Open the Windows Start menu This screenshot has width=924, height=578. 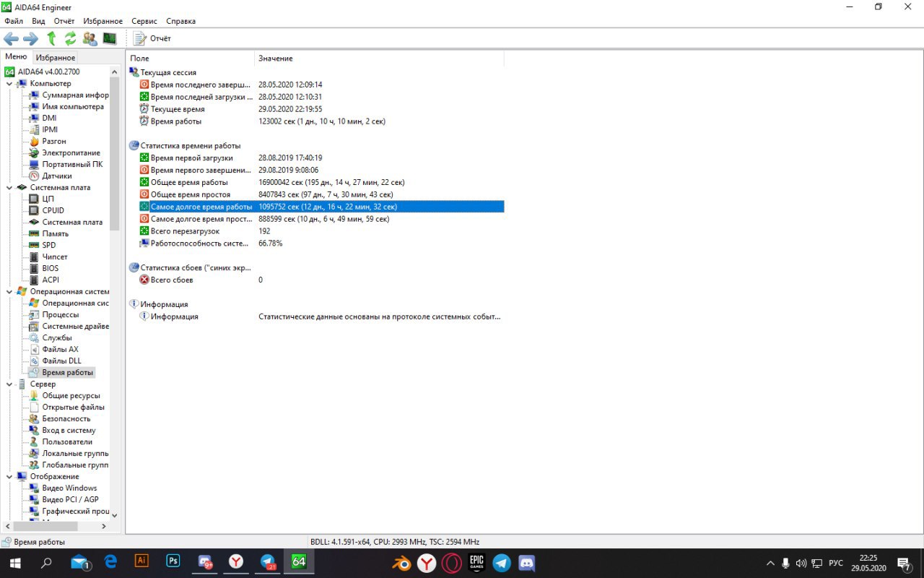pos(15,563)
